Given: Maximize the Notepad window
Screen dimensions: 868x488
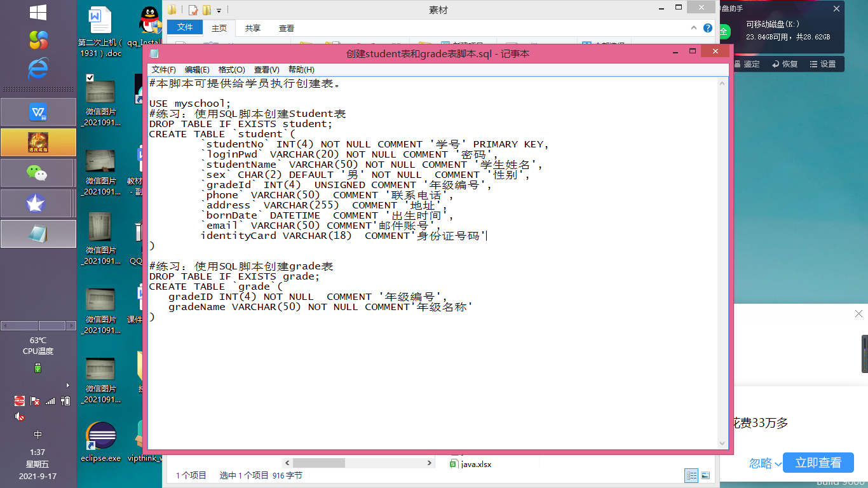Looking at the screenshot, I should [x=693, y=51].
